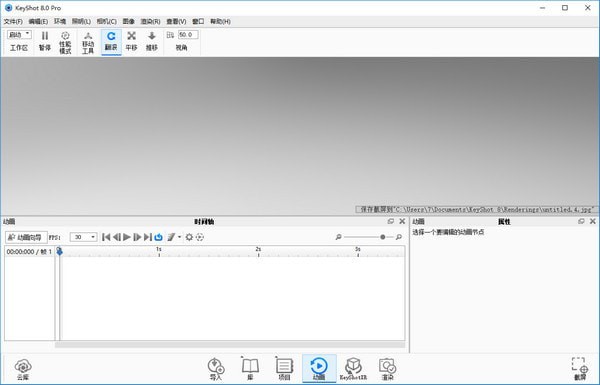Click the blue playhead marker on timeline
This screenshot has height=385, width=600.
click(x=59, y=251)
